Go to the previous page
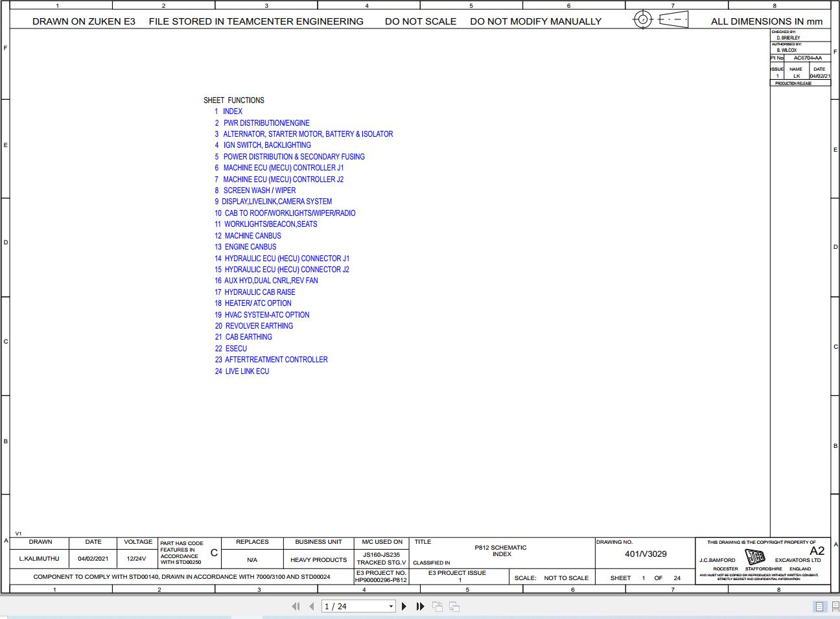This screenshot has height=619, width=840. pyautogui.click(x=312, y=607)
